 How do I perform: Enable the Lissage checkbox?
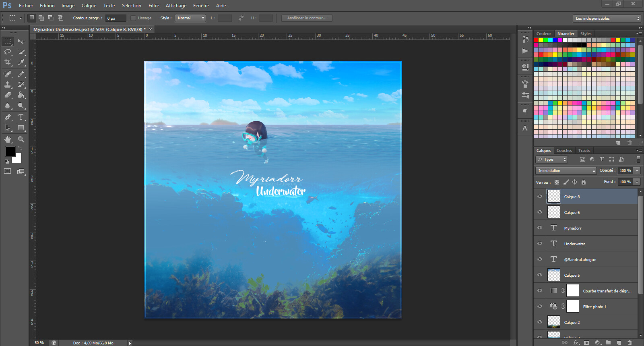tap(133, 18)
